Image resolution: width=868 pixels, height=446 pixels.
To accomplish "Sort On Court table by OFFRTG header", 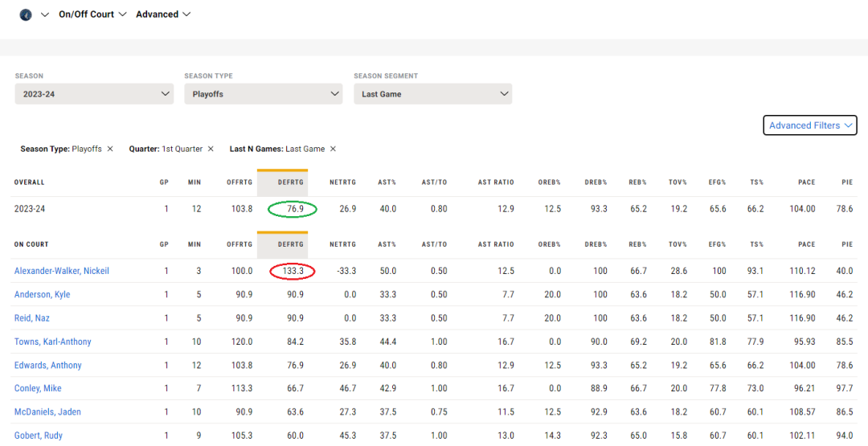I will pyautogui.click(x=240, y=244).
